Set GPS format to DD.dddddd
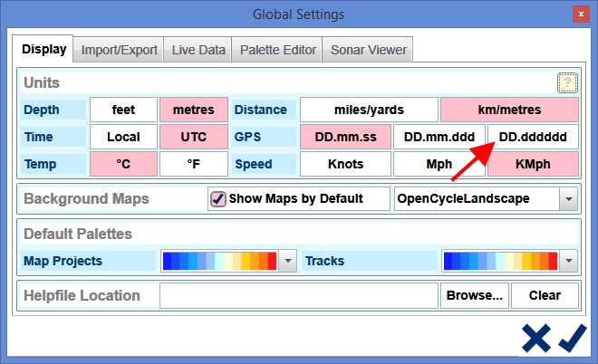 (533, 137)
